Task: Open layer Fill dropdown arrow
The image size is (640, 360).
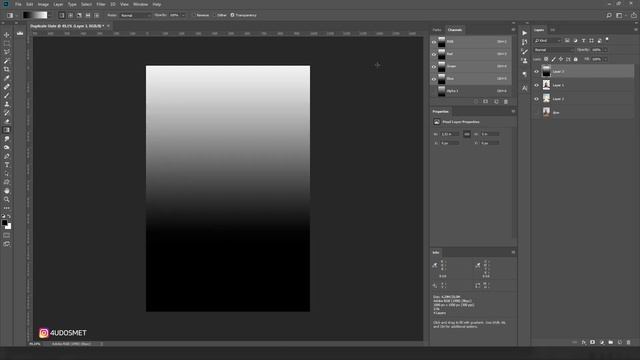Action: 605,59
